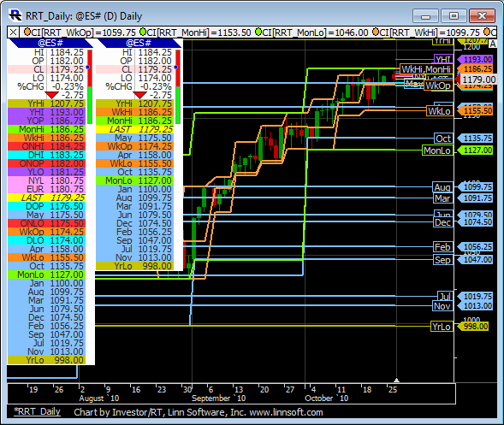Click the X icon closing the legend bar

tap(13, 32)
